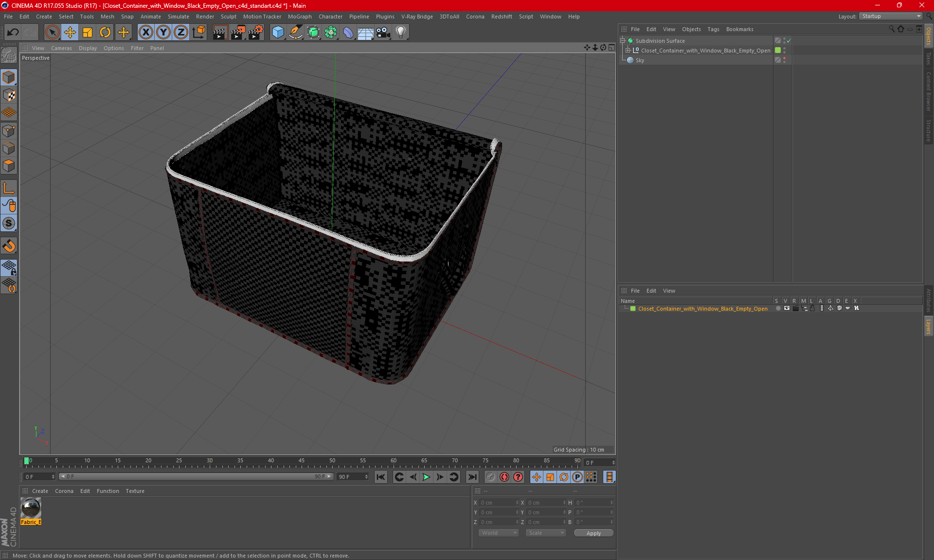Click the Undo arrow icon

13,33
